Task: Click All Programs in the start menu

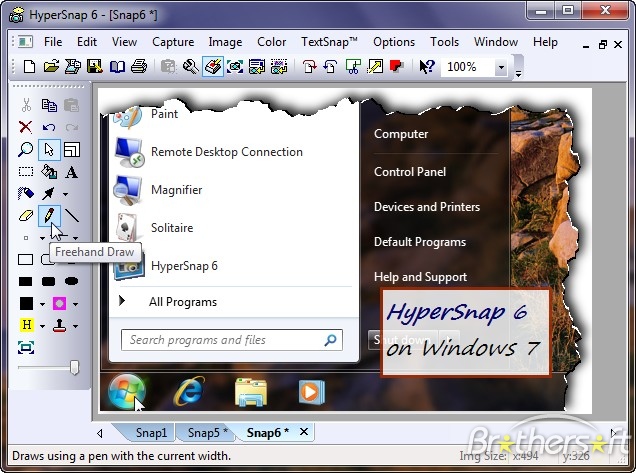Action: coord(182,302)
